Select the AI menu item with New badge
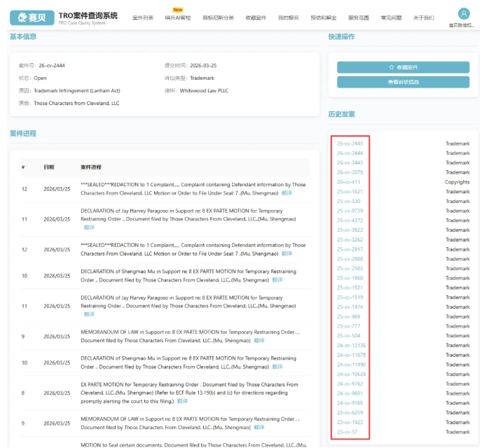The width and height of the screenshot is (480, 448). [x=177, y=17]
